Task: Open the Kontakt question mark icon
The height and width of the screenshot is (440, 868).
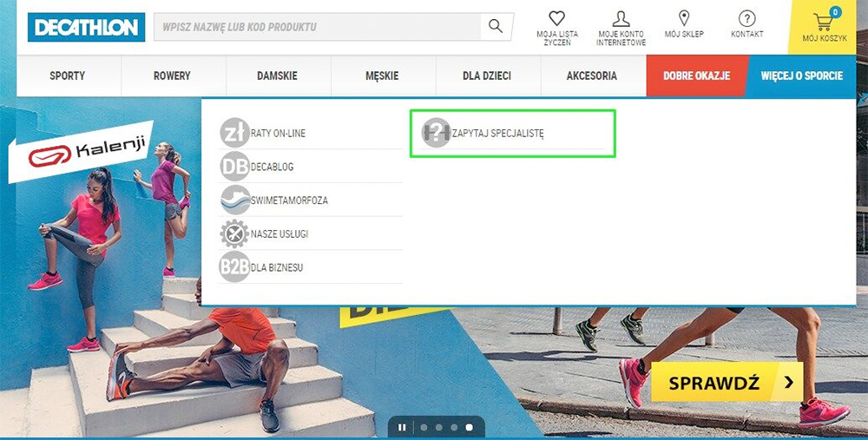Action: pos(746,18)
